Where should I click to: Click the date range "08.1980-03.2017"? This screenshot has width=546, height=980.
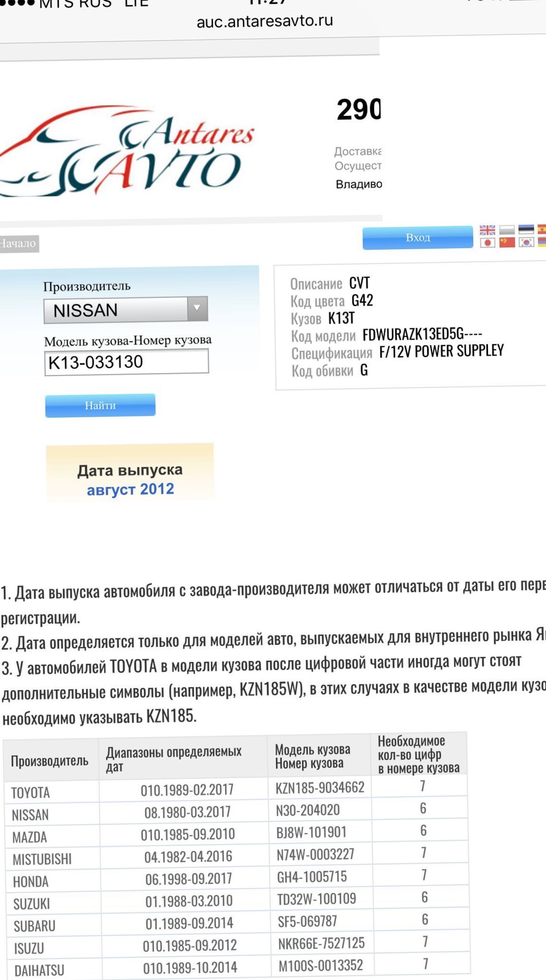(x=188, y=812)
